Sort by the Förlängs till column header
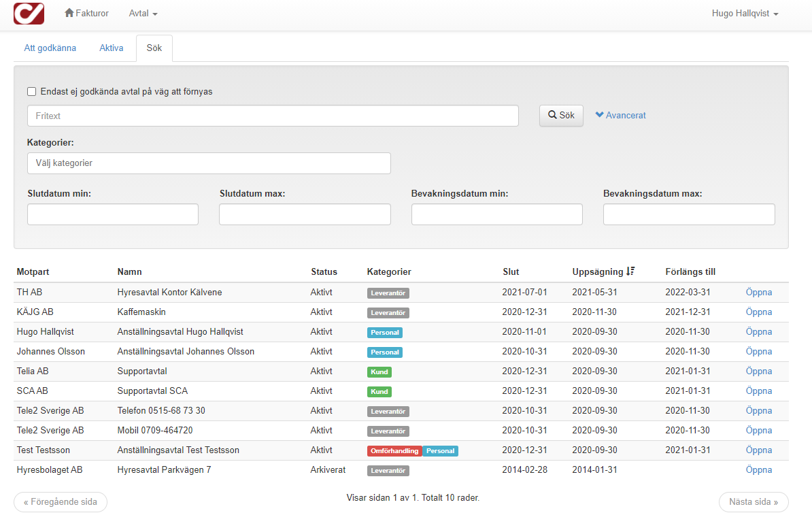Screen dimensions: 812x530 coord(690,271)
